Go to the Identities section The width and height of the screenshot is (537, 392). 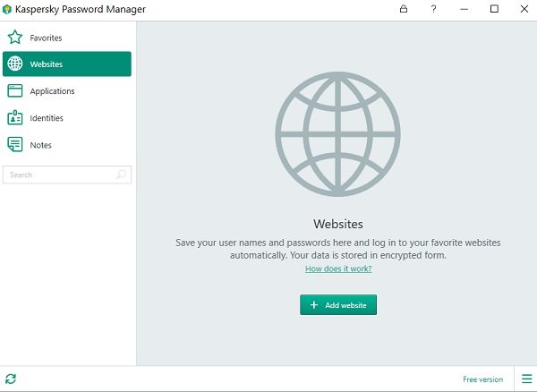[x=67, y=118]
